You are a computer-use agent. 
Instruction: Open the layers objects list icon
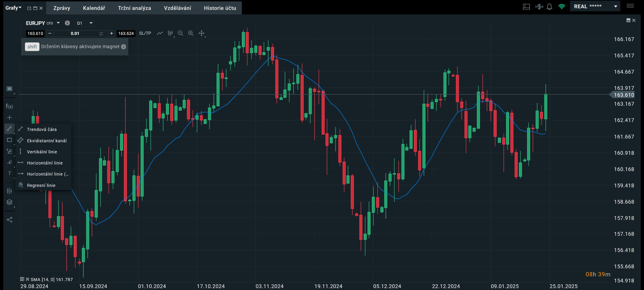9,202
